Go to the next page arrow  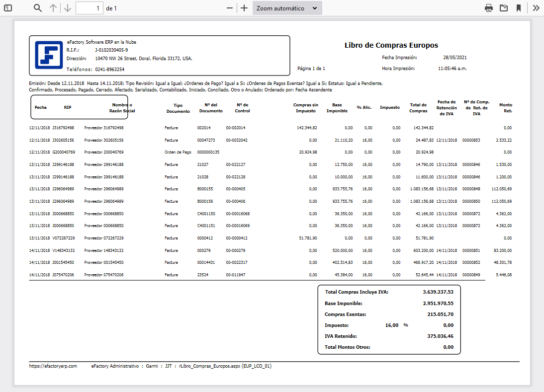pos(68,8)
